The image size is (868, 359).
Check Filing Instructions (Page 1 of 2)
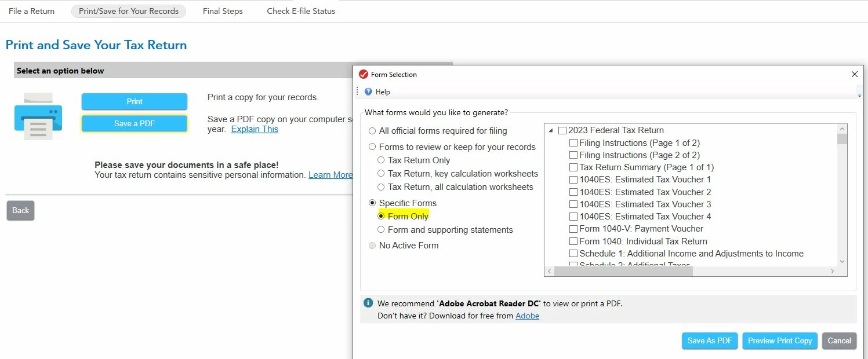click(573, 143)
